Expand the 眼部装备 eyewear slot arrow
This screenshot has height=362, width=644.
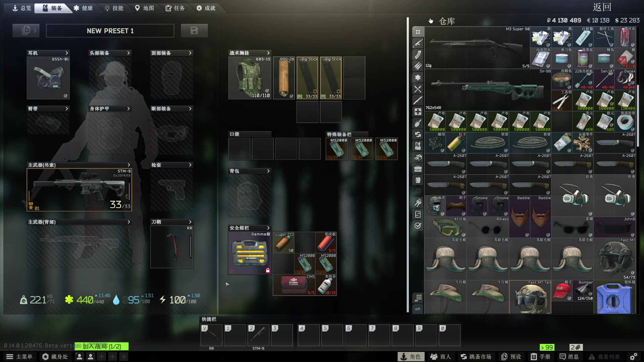pyautogui.click(x=190, y=109)
